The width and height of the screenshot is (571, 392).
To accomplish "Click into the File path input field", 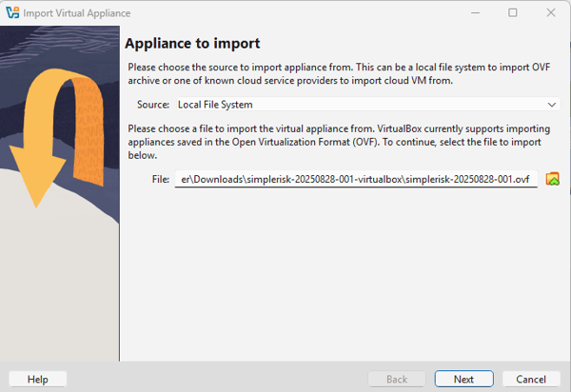I will (356, 179).
